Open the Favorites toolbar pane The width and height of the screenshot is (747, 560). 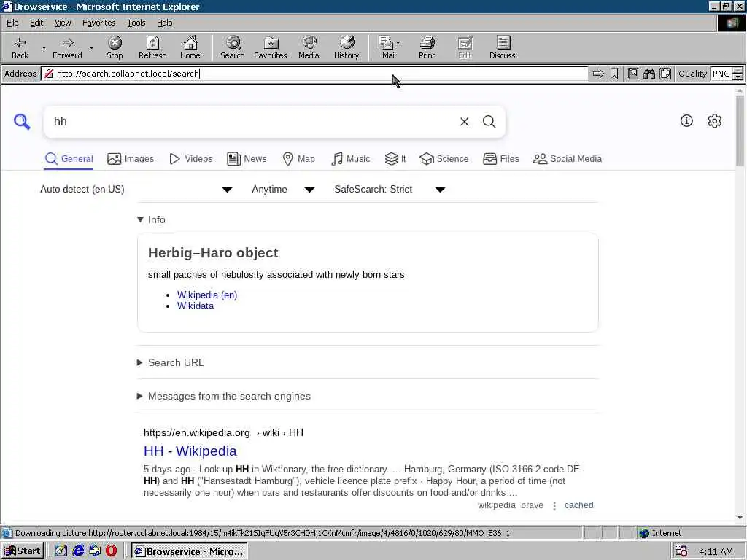(271, 48)
